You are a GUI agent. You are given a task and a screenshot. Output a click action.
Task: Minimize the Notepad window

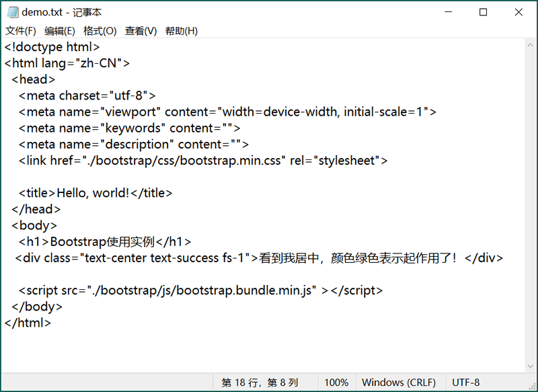click(449, 12)
